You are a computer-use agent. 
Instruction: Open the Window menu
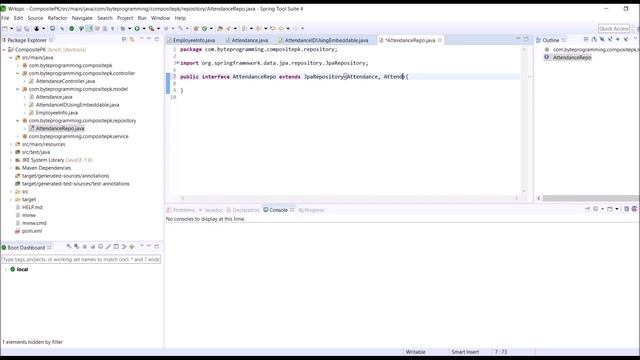(160, 18)
